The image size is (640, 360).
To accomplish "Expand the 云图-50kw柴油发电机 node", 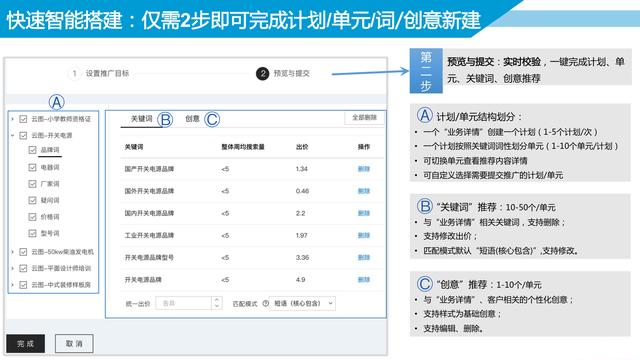I will coord(13,252).
